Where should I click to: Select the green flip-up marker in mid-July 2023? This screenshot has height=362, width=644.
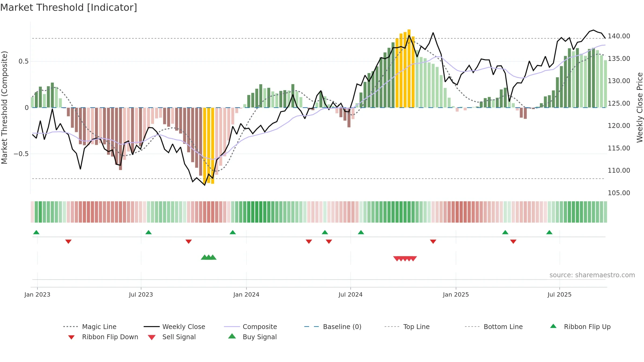pyautogui.click(x=148, y=232)
